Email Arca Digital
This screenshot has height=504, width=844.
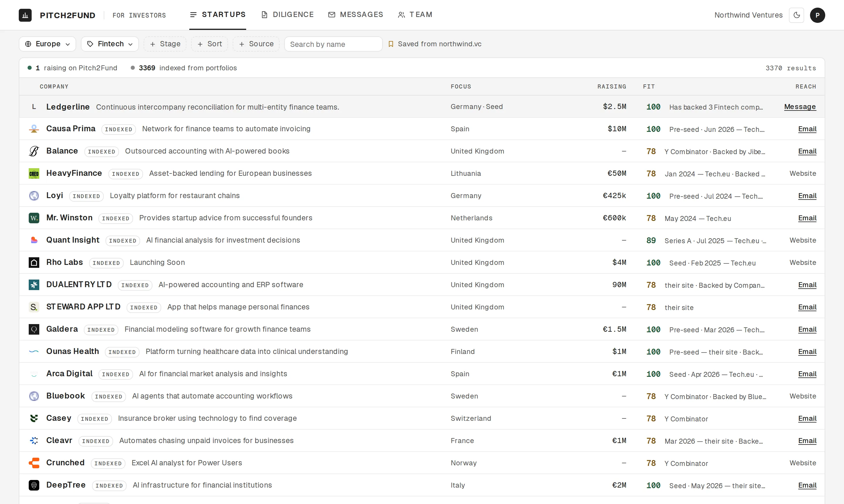(x=807, y=374)
